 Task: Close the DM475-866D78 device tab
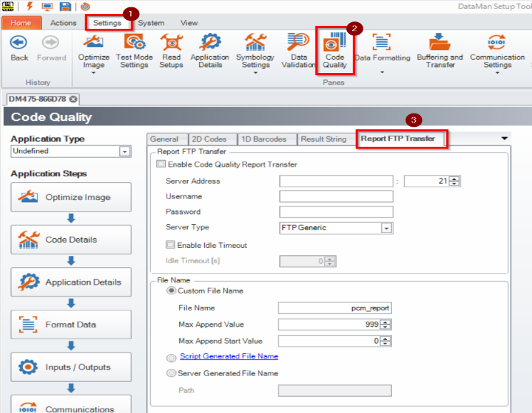73,99
